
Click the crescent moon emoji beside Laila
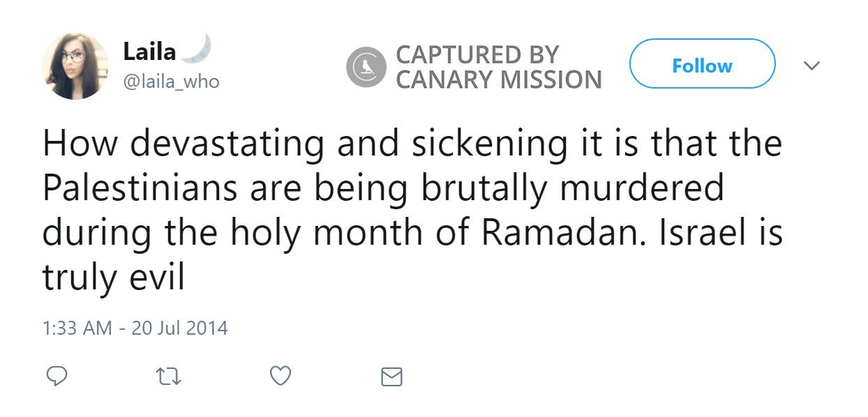pyautogui.click(x=198, y=49)
